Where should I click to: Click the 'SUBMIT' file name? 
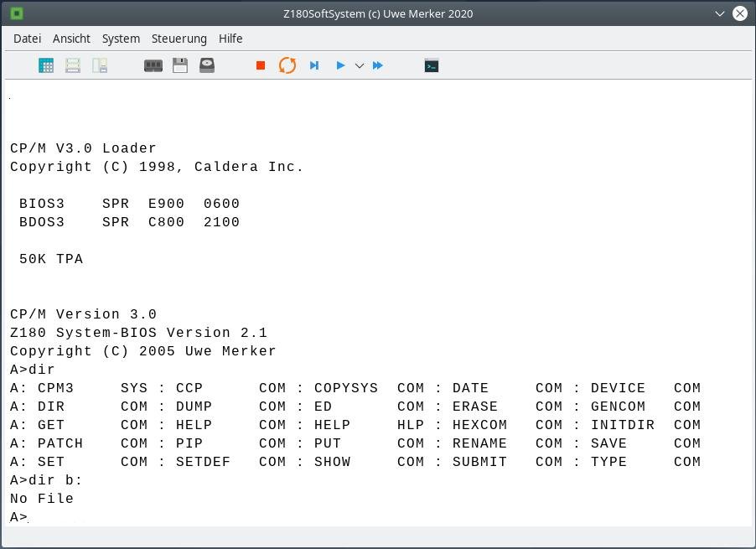click(479, 462)
